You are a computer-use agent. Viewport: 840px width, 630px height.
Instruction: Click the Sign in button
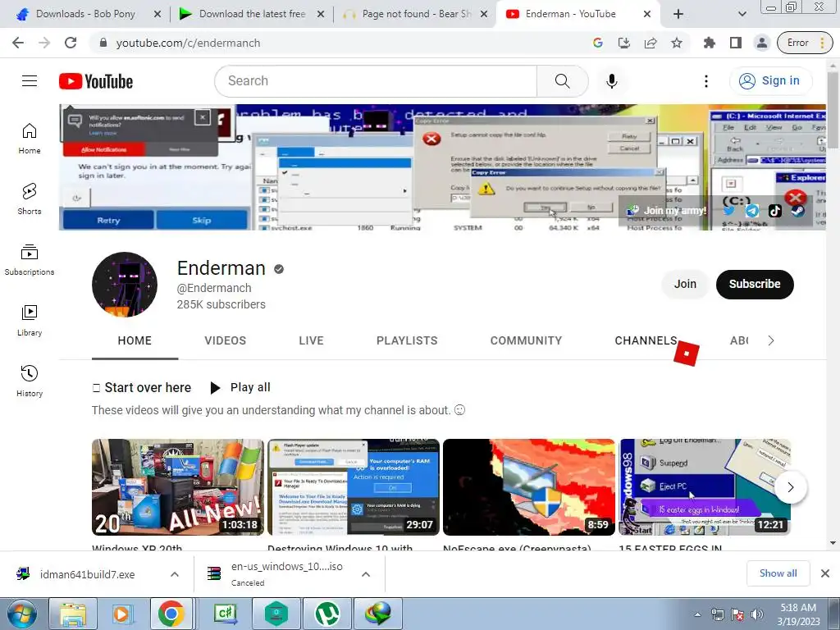coord(771,81)
